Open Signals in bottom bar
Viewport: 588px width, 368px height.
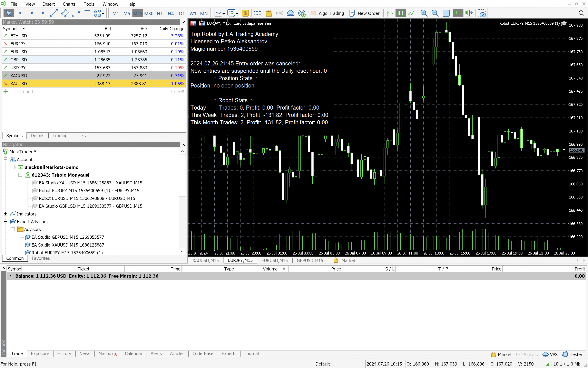[527, 354]
